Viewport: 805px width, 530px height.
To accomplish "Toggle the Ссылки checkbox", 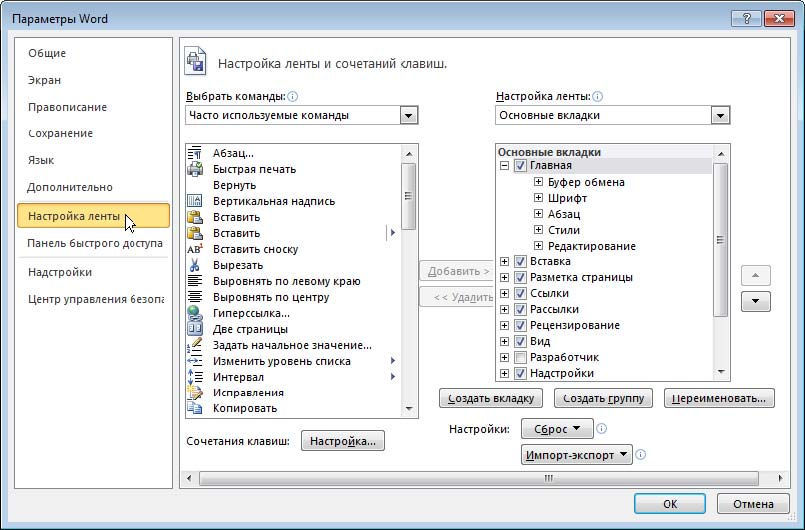I will (x=520, y=293).
